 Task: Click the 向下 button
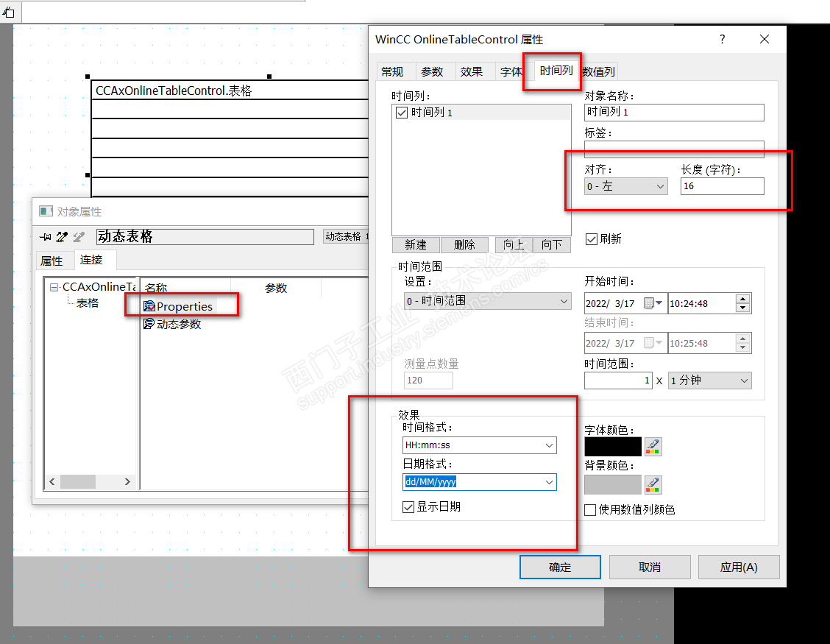[552, 244]
